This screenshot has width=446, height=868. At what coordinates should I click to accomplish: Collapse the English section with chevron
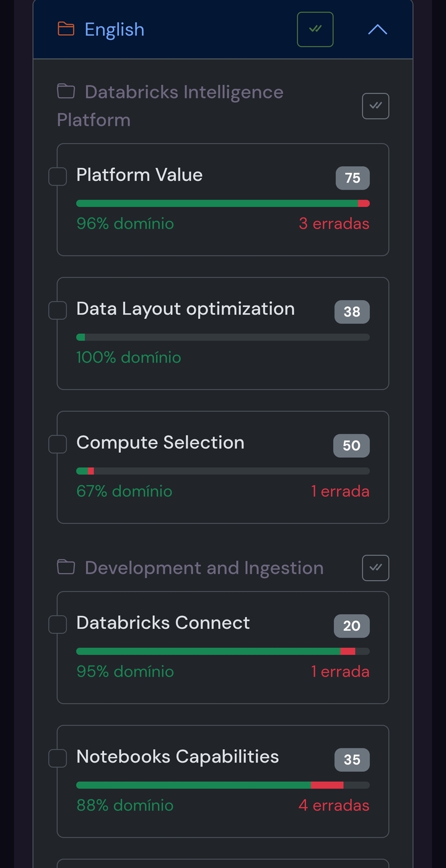coord(377,29)
